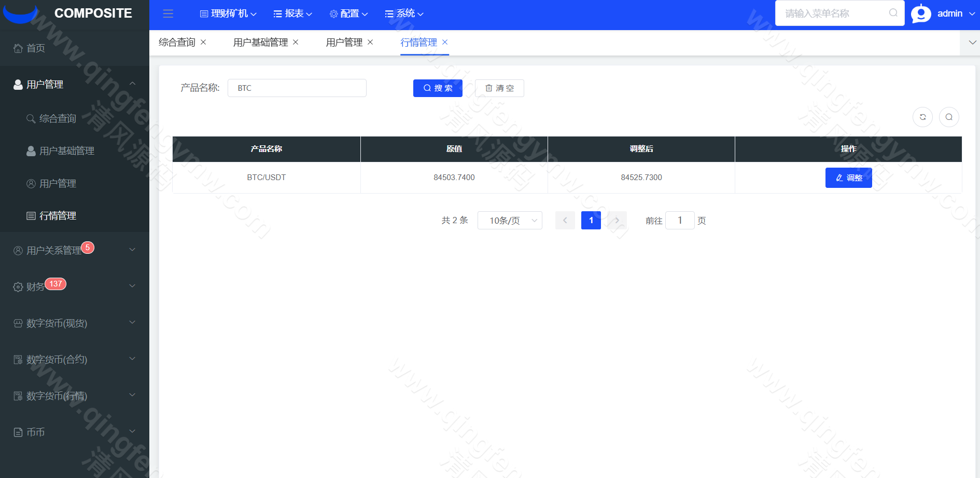Open the 系统 menu in the top bar
This screenshot has height=478, width=980.
click(x=404, y=13)
